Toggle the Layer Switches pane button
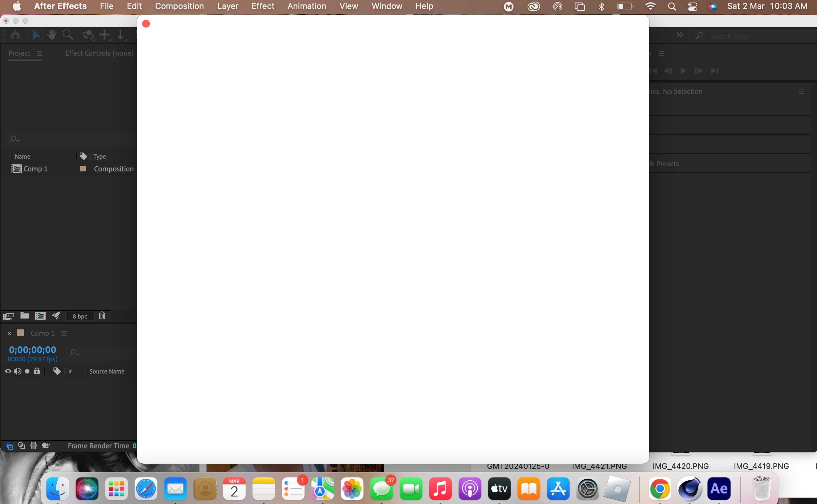The height and width of the screenshot is (504, 817). [9, 446]
